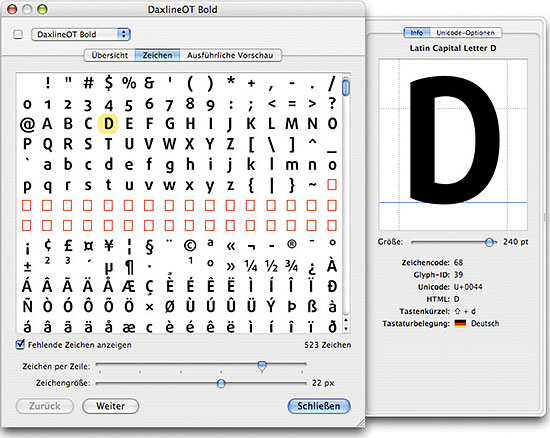The image size is (550, 438).
Task: Pick the missing glyph box right of the tilde
Action: pyautogui.click(x=332, y=184)
